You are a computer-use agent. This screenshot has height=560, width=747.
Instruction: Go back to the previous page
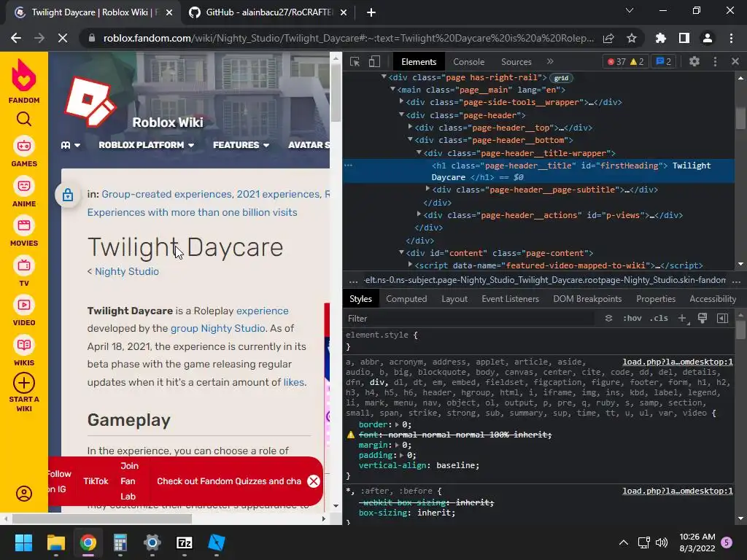pyautogui.click(x=16, y=38)
